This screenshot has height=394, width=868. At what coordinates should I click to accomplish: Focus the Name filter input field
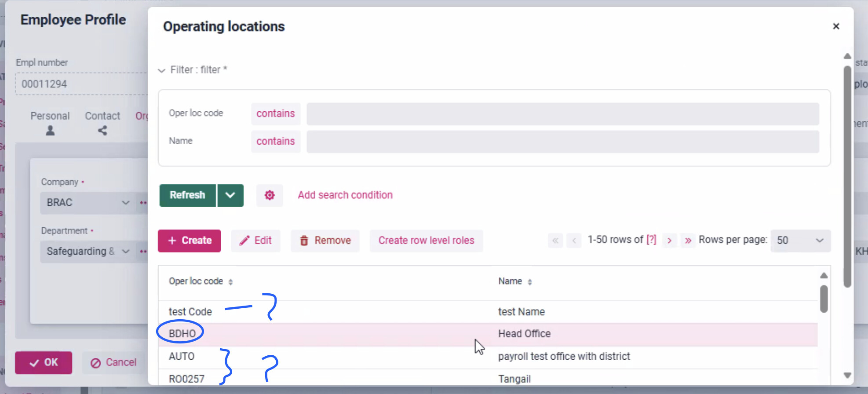pos(563,142)
